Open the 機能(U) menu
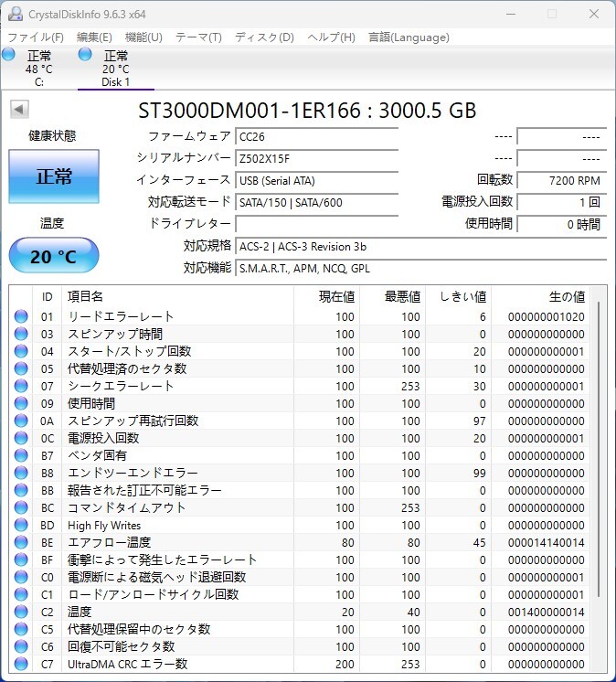This screenshot has width=616, height=682. [143, 37]
